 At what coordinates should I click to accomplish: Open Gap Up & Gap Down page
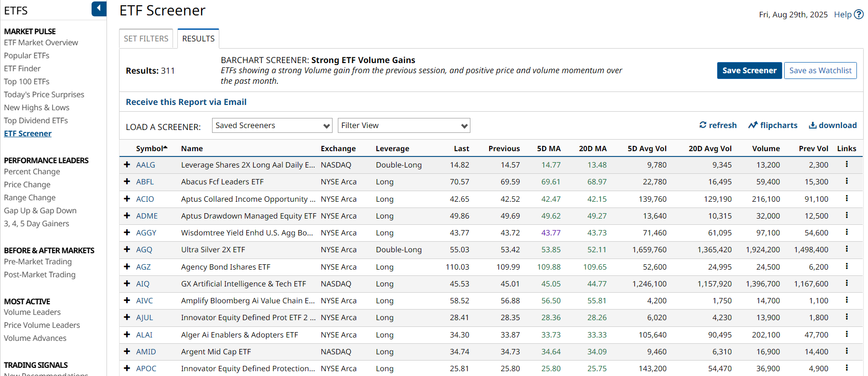click(x=40, y=210)
